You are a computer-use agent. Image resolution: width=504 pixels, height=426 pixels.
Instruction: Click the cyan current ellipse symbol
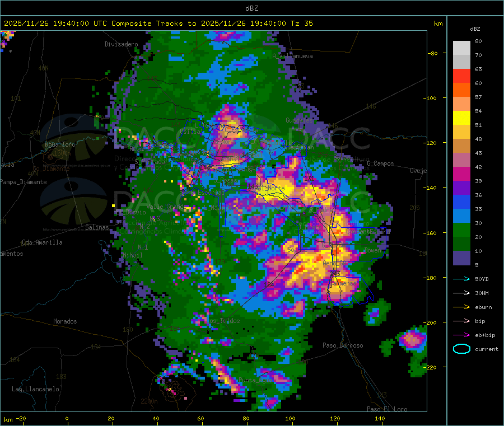[461, 349]
